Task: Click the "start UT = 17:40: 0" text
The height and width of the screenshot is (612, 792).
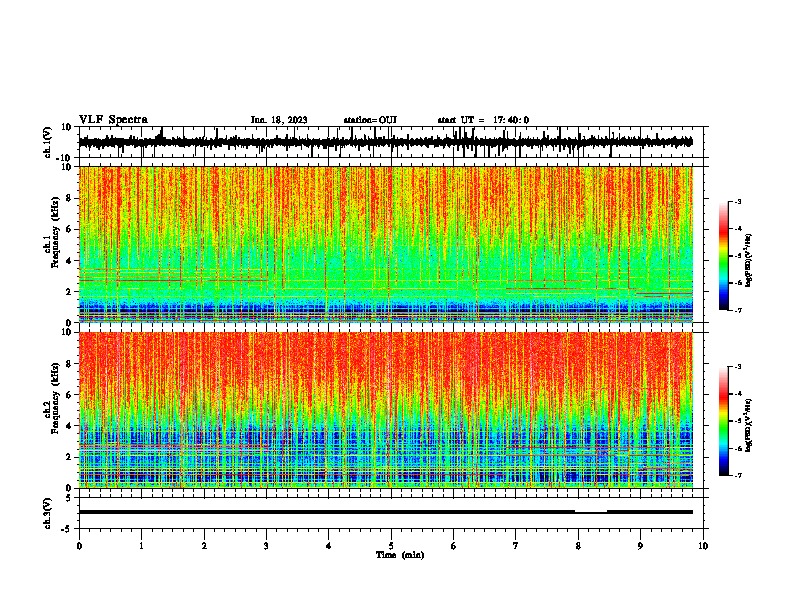Action: (483, 120)
